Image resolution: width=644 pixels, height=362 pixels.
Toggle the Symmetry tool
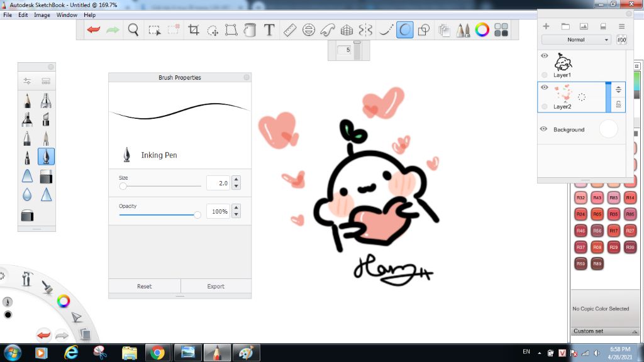tap(365, 30)
